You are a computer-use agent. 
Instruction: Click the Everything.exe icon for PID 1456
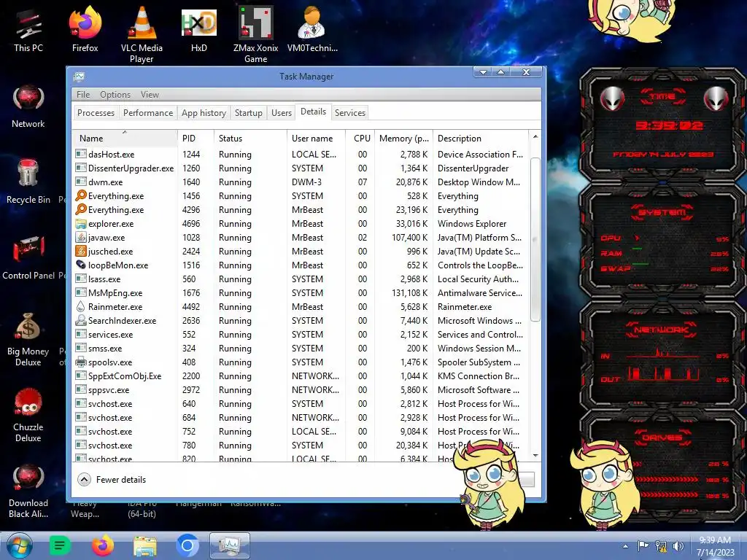pos(81,195)
